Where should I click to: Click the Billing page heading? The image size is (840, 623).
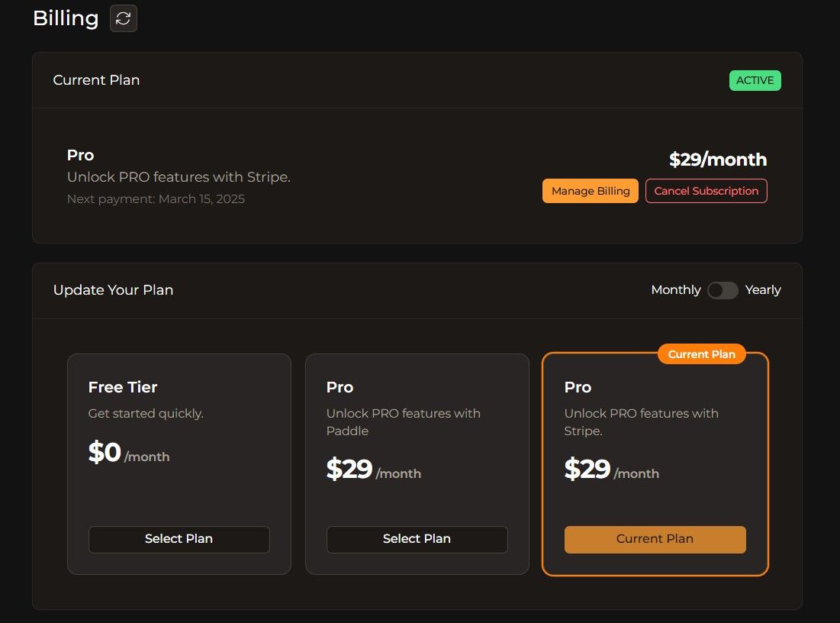click(x=65, y=18)
